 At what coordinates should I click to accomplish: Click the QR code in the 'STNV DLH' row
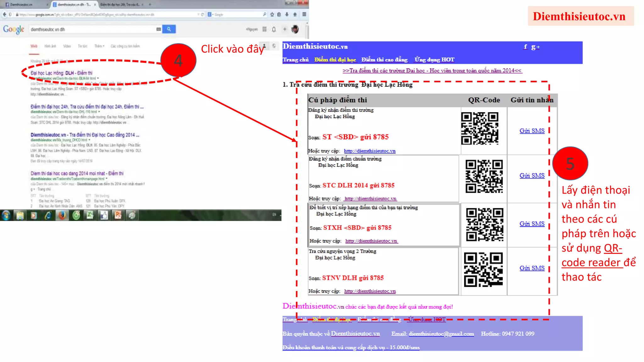click(483, 270)
